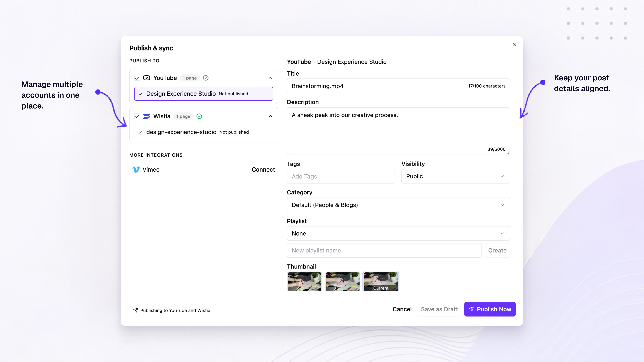Click the green check status icon beside YouTube

coord(206,78)
